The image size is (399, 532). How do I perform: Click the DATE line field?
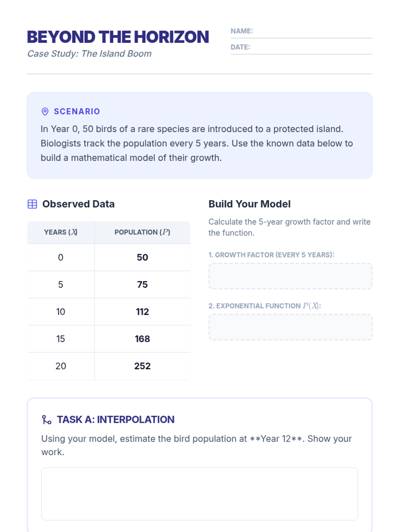(x=311, y=48)
